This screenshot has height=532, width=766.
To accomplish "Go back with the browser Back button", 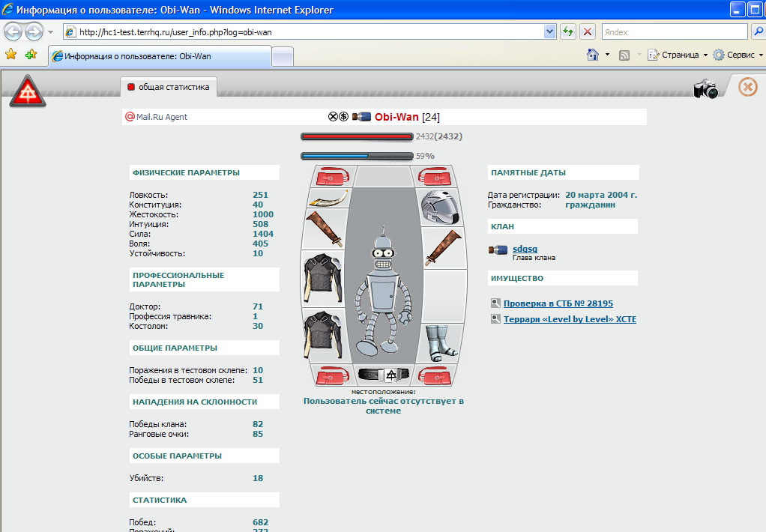I will point(13,32).
